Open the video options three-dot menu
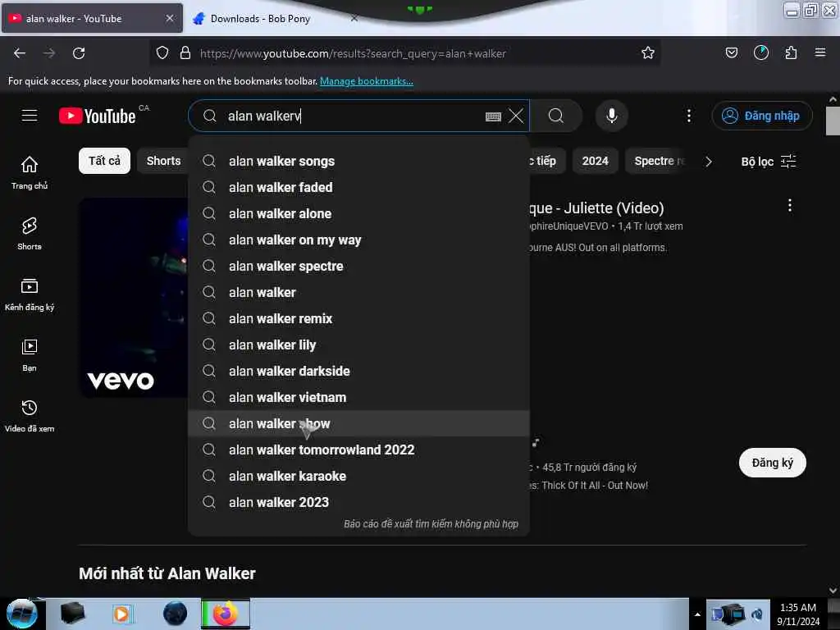This screenshot has width=840, height=630. [x=790, y=206]
